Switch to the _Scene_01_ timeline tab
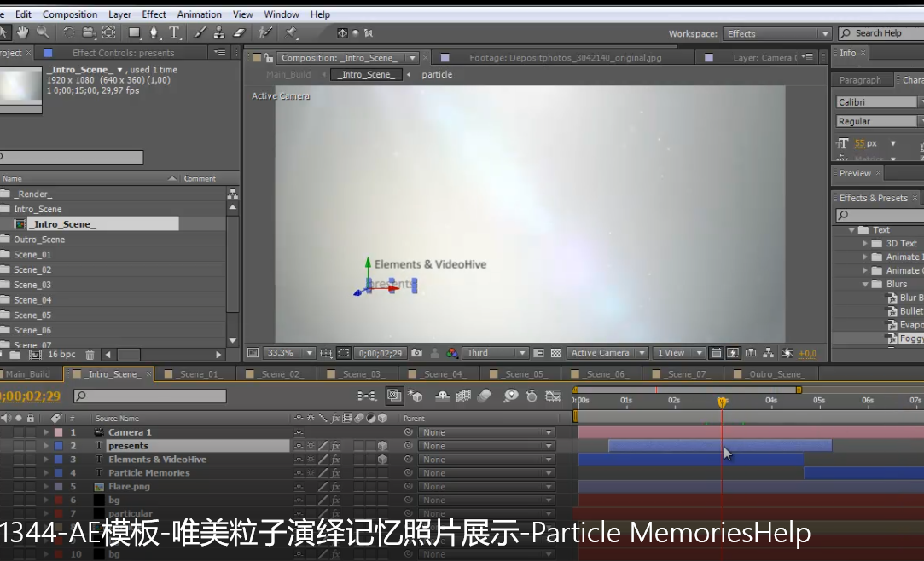 [x=195, y=374]
